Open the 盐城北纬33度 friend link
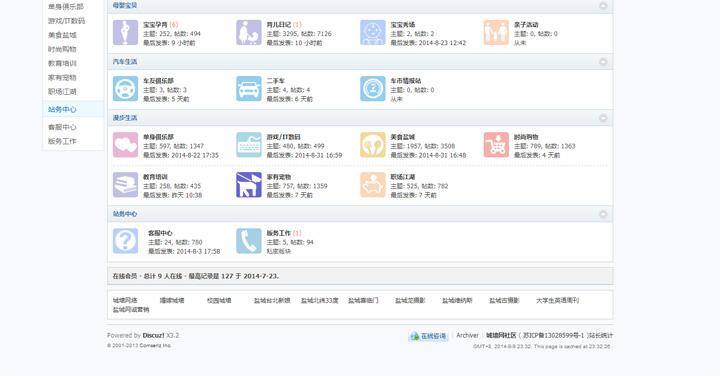Screen dimensions: 720x376 pyautogui.click(x=320, y=300)
